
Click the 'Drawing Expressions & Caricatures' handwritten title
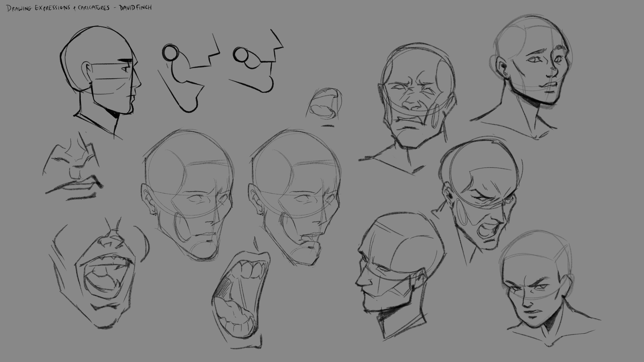point(58,8)
